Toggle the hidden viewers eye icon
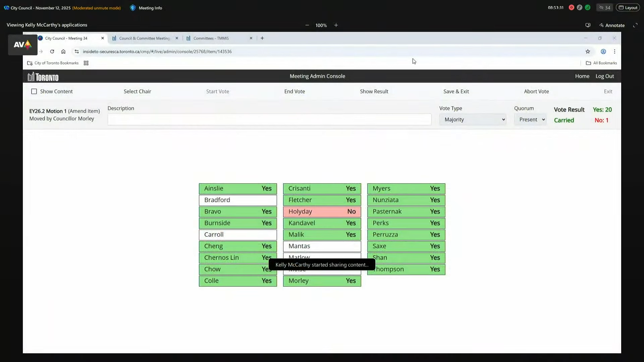 601,7
